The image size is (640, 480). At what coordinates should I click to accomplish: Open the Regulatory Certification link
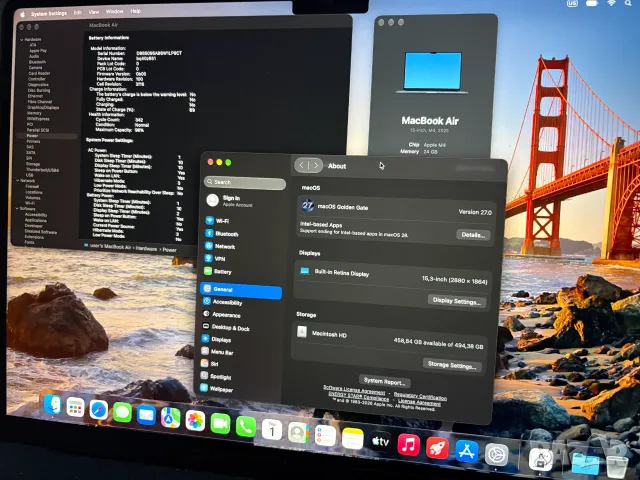pos(420,396)
